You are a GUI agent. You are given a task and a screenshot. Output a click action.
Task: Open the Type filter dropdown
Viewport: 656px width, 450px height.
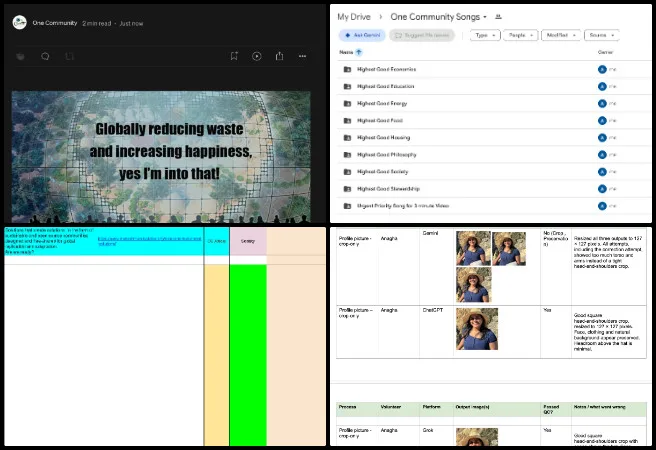point(485,35)
